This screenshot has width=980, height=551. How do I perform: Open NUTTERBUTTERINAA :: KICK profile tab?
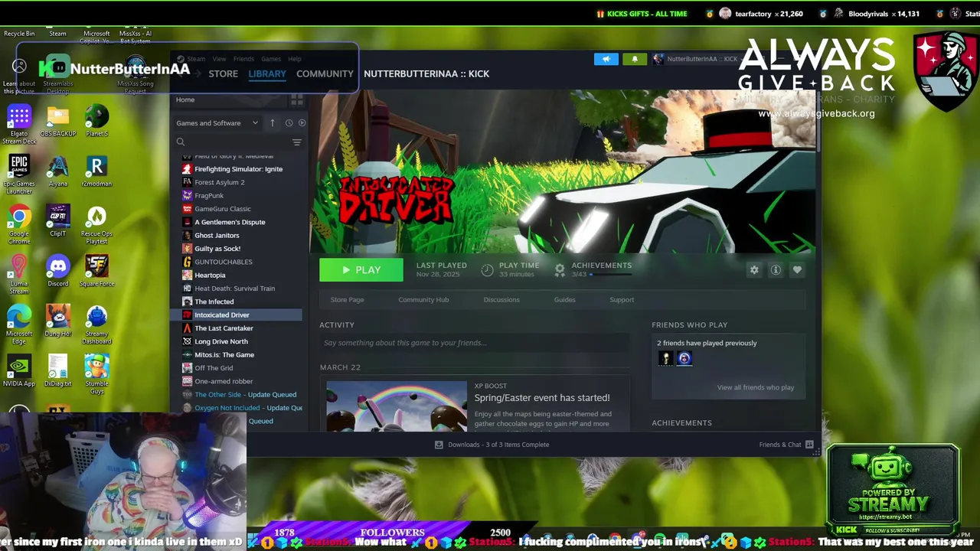426,73
